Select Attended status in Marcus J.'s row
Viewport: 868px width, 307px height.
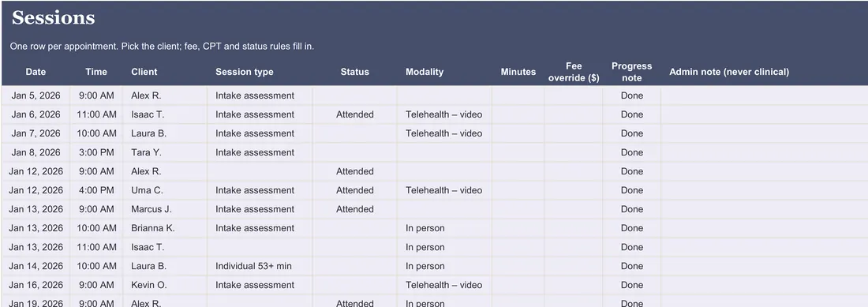[x=355, y=209]
